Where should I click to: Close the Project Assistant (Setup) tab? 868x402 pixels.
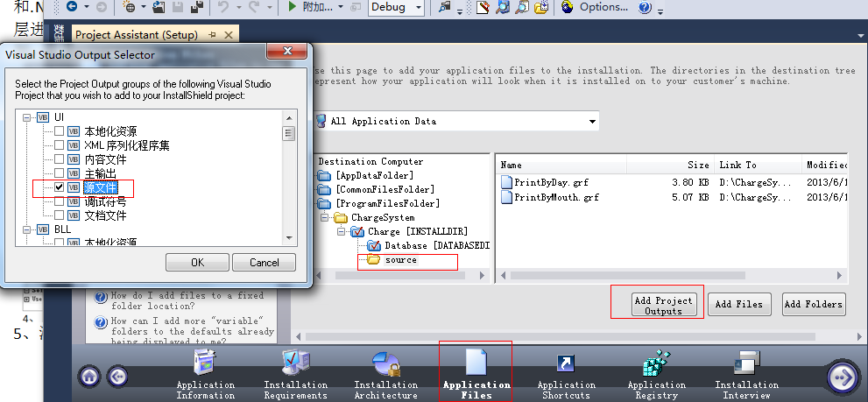(x=229, y=34)
